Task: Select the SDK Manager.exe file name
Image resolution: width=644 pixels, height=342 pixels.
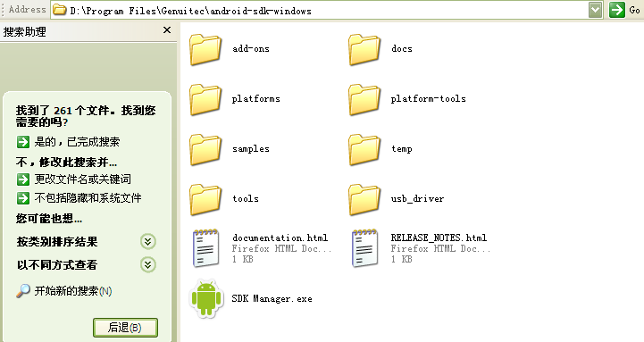Action: 272,299
